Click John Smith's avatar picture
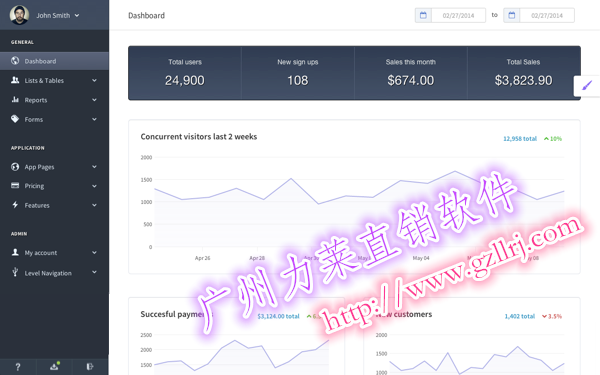Image resolution: width=600 pixels, height=375 pixels. tap(19, 15)
